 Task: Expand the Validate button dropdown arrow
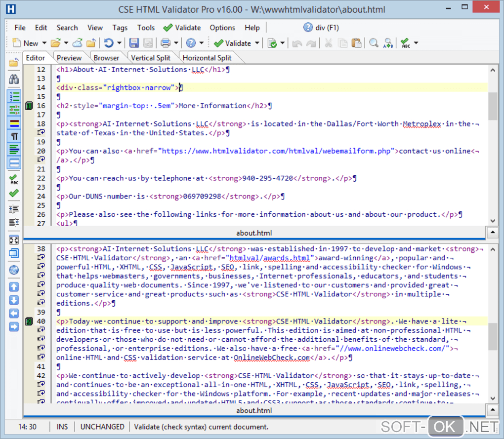click(257, 43)
